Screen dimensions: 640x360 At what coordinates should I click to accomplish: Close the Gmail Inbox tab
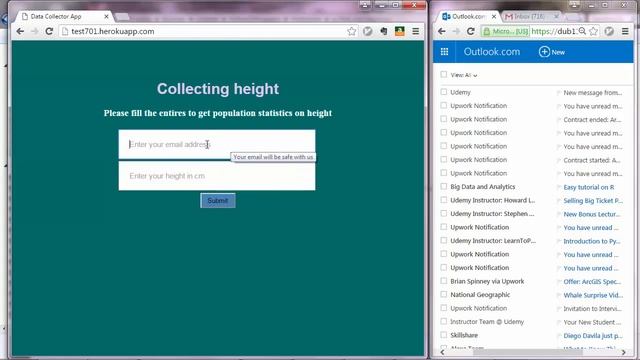coord(556,16)
